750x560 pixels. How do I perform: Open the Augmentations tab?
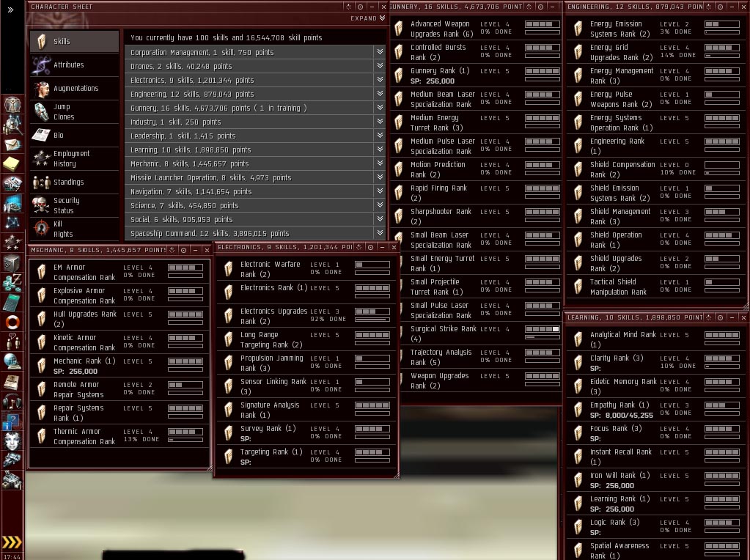click(74, 88)
